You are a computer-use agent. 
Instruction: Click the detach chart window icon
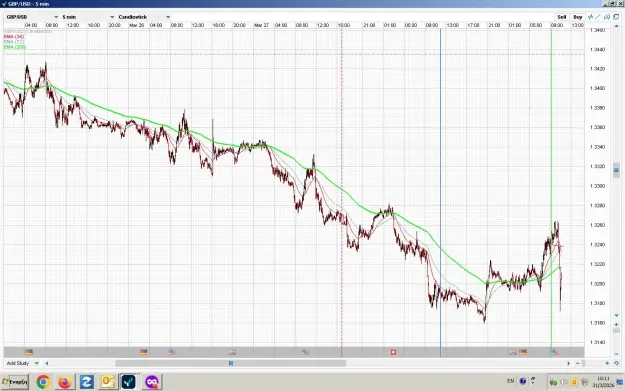coord(616,17)
